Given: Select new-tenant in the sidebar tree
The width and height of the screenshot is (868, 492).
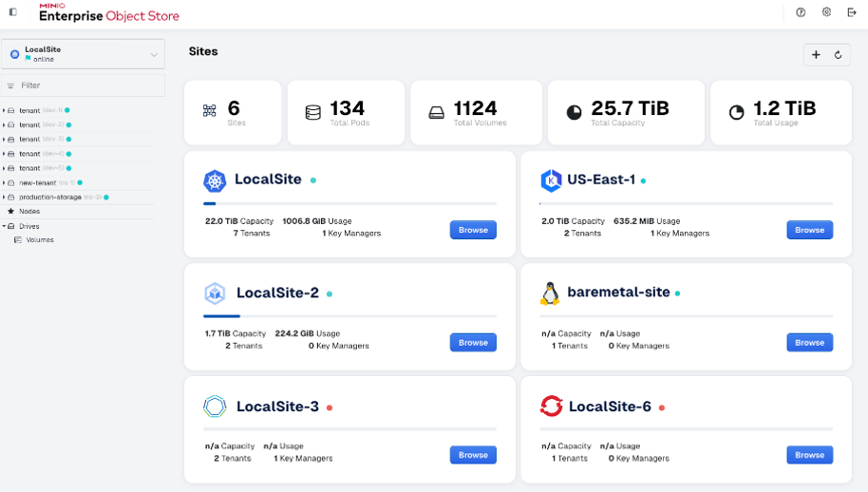Looking at the screenshot, I should pos(37,182).
